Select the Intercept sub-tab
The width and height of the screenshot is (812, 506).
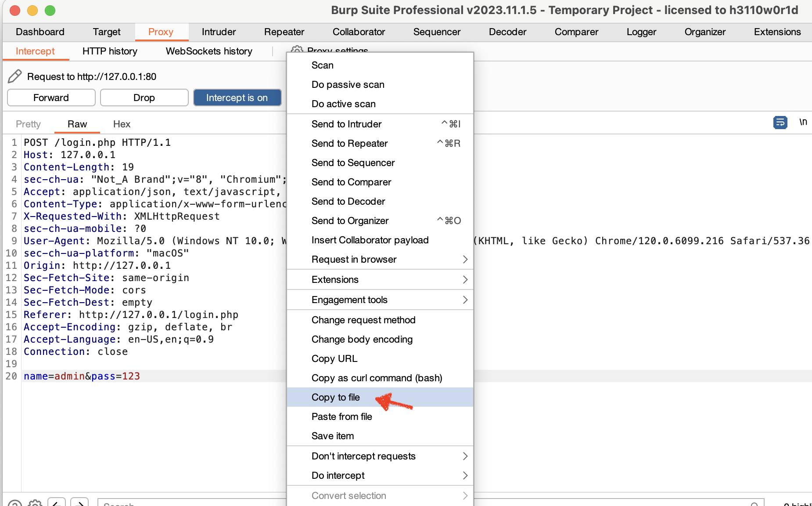(x=35, y=51)
